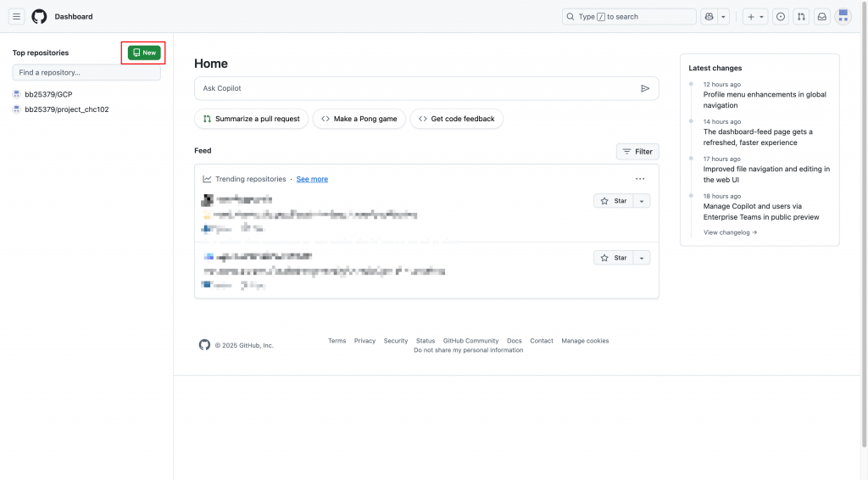Open the first repository's Star list dropdown
This screenshot has height=480, width=868.
642,201
